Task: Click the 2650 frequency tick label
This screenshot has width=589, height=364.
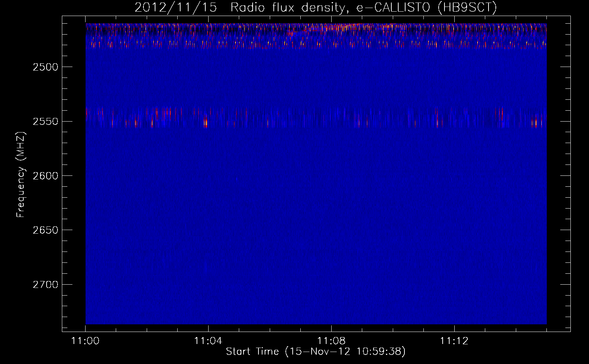Action: click(46, 230)
